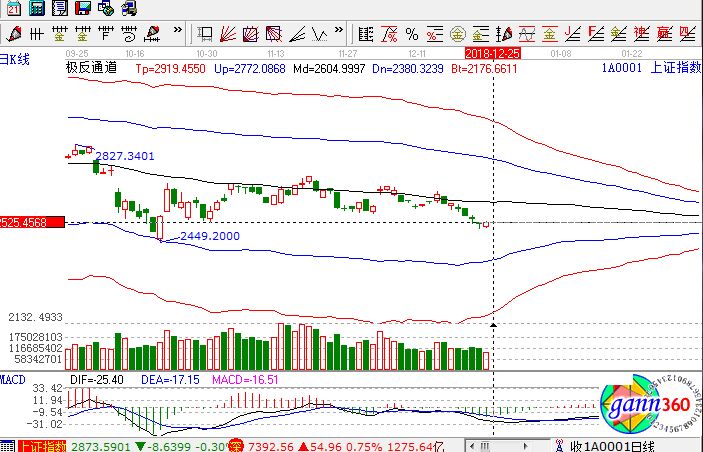Image resolution: width=703 pixels, height=452 pixels.
Task: Open the notepad document icon
Action: 59,9
